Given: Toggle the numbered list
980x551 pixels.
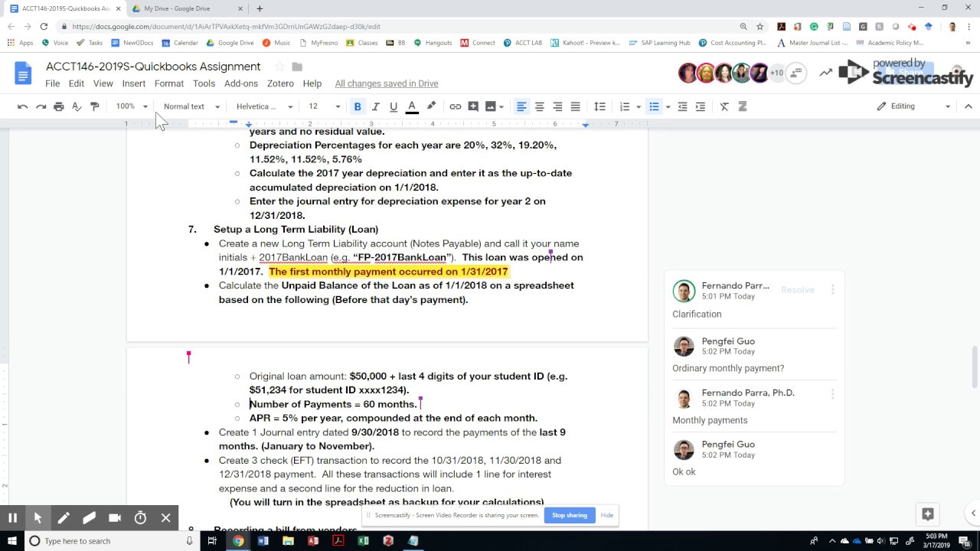Looking at the screenshot, I should [x=625, y=106].
